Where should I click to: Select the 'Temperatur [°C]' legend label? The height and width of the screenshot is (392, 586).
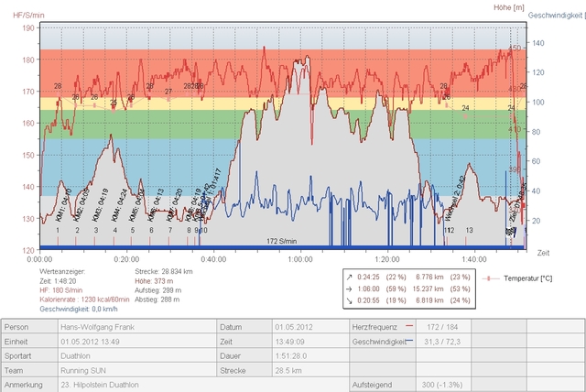coord(527,278)
